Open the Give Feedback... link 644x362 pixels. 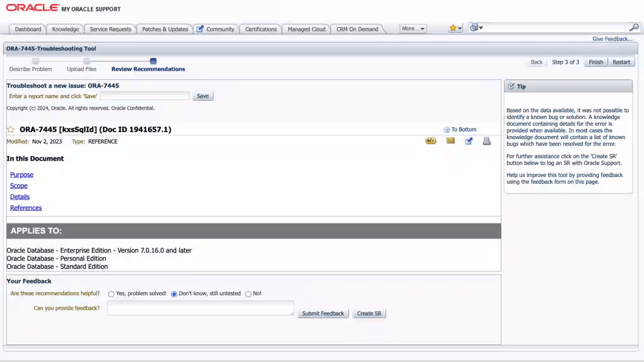(x=612, y=39)
